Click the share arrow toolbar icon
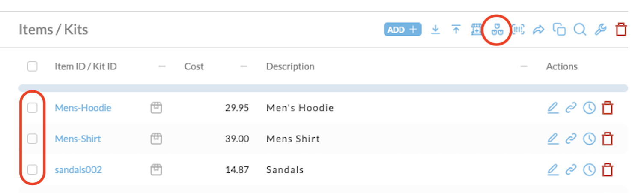This screenshot has width=644, height=193. tap(539, 30)
